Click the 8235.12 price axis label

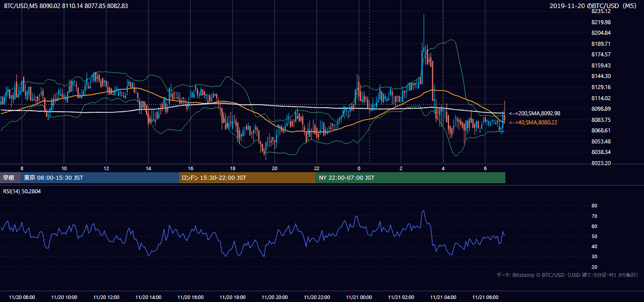[x=601, y=11]
